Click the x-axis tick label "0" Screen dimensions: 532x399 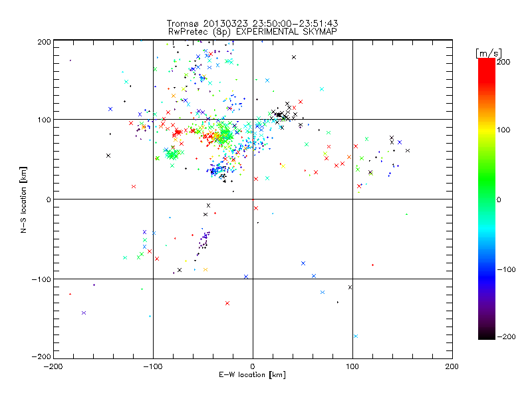tap(253, 366)
